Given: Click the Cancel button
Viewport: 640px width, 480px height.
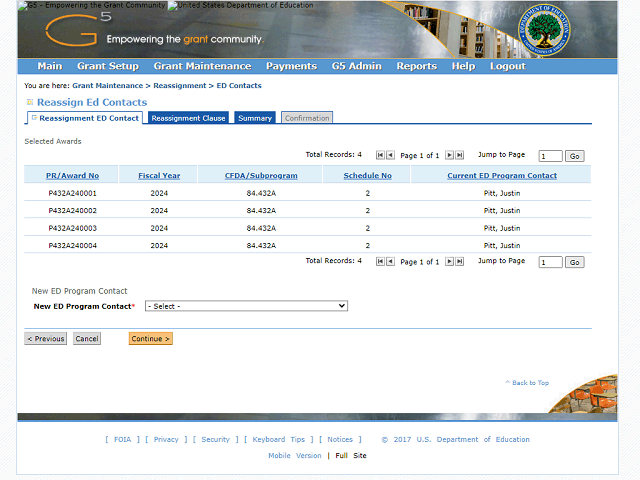Looking at the screenshot, I should pyautogui.click(x=87, y=339).
